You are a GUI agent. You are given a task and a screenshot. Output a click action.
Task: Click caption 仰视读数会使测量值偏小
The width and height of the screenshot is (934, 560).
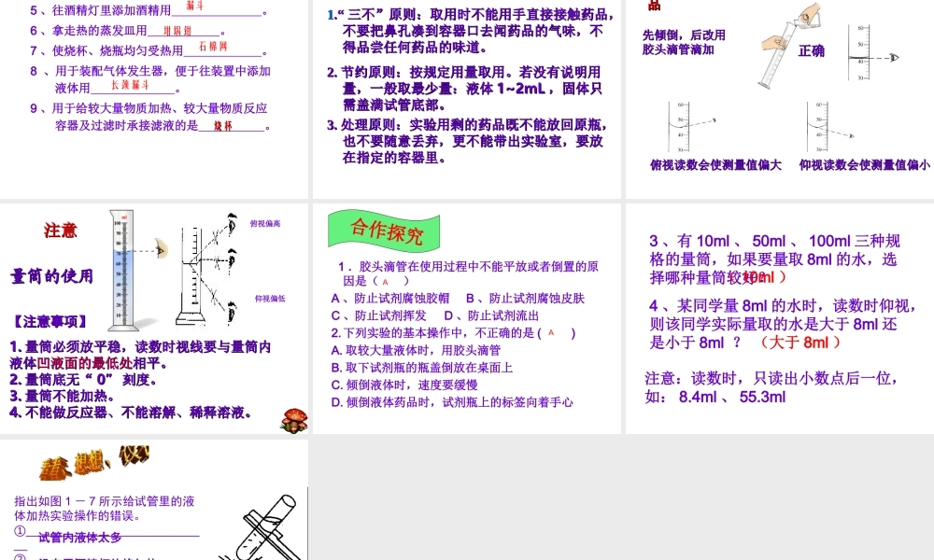pos(864,165)
